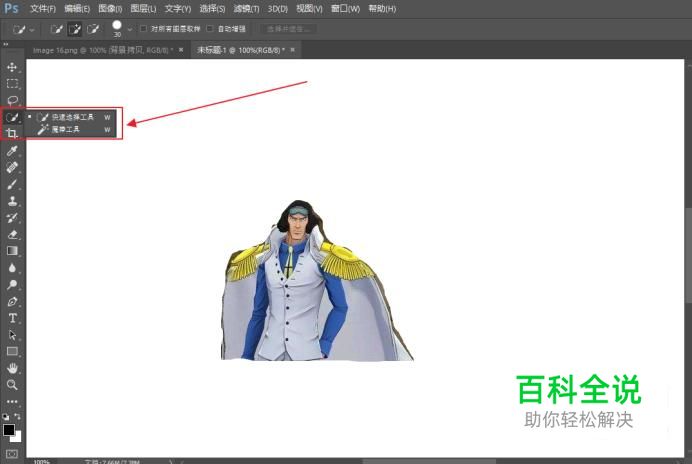This screenshot has height=464, width=692.
Task: Close the Image 16.png tab
Action: (181, 50)
